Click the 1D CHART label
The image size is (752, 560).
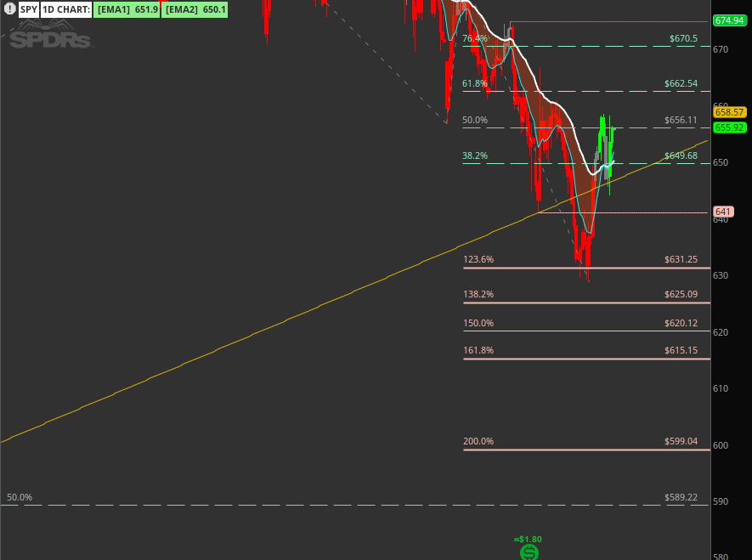tap(66, 9)
